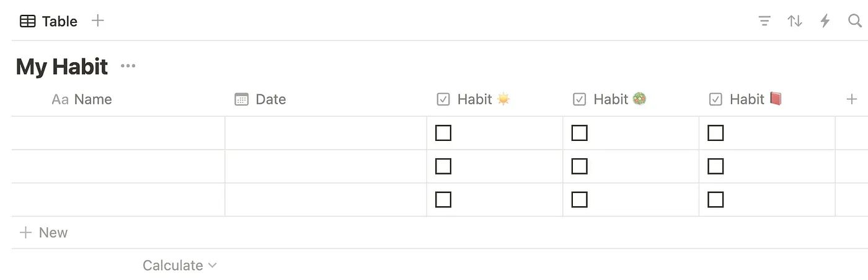Screen dimensions: 868x280
Task: Open the filter icon in toolbar
Action: pyautogui.click(x=764, y=21)
